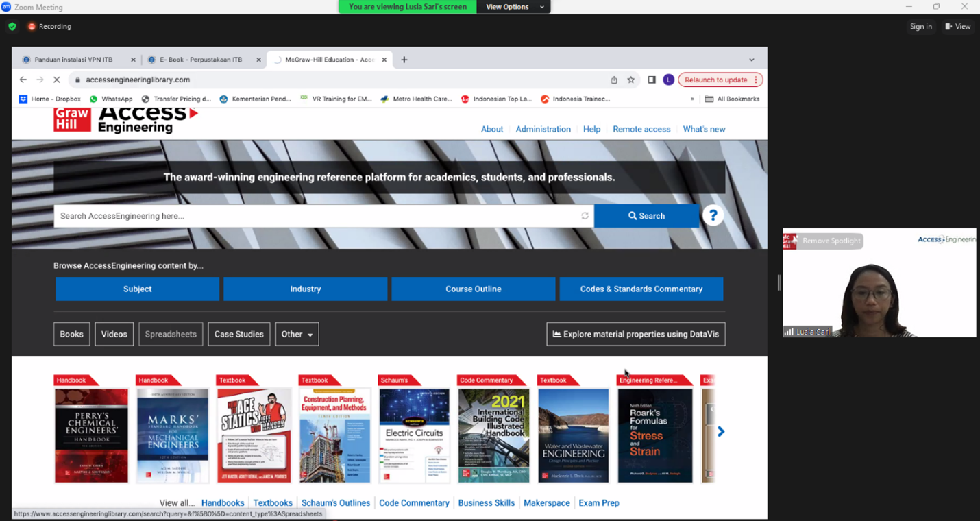Click the browser back arrow
Screen dimensions: 980x521
[x=23, y=80]
